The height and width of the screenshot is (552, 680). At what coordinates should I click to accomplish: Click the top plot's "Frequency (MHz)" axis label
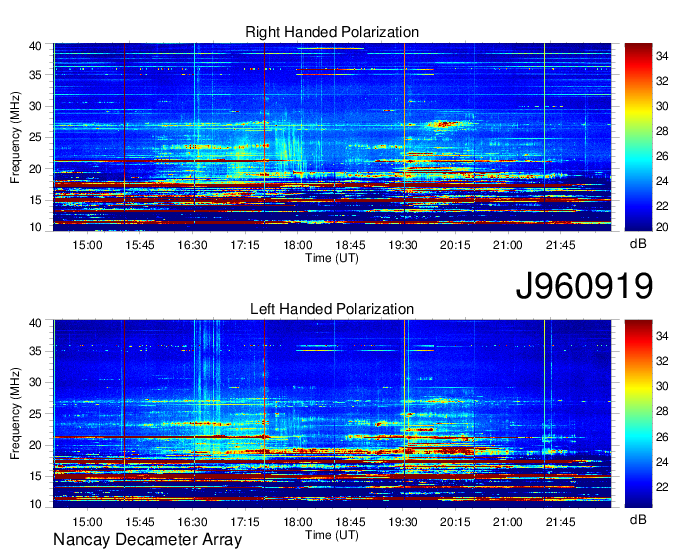[15, 137]
